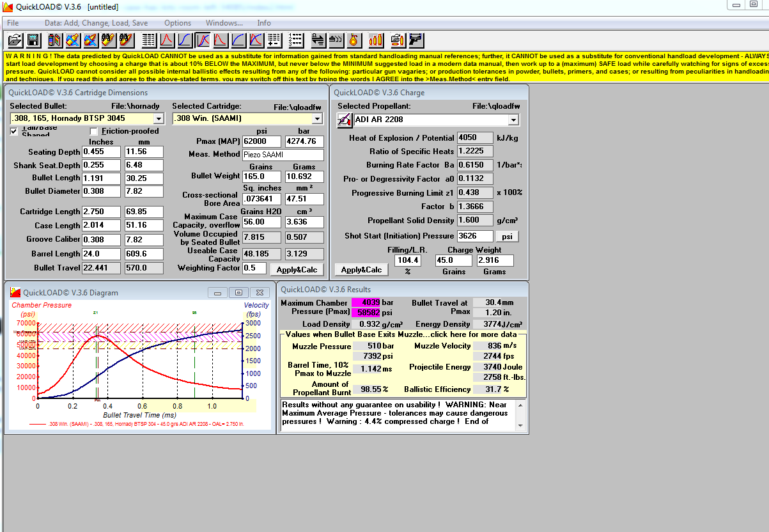Click the Weighting Factor field
The image size is (769, 532).
pos(254,268)
